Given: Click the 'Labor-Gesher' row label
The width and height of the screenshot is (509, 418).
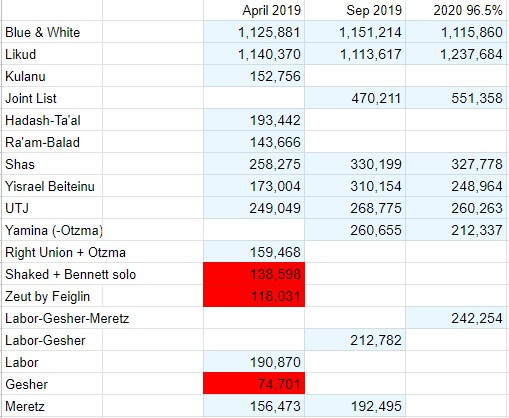Looking at the screenshot, I should pyautogui.click(x=45, y=340).
